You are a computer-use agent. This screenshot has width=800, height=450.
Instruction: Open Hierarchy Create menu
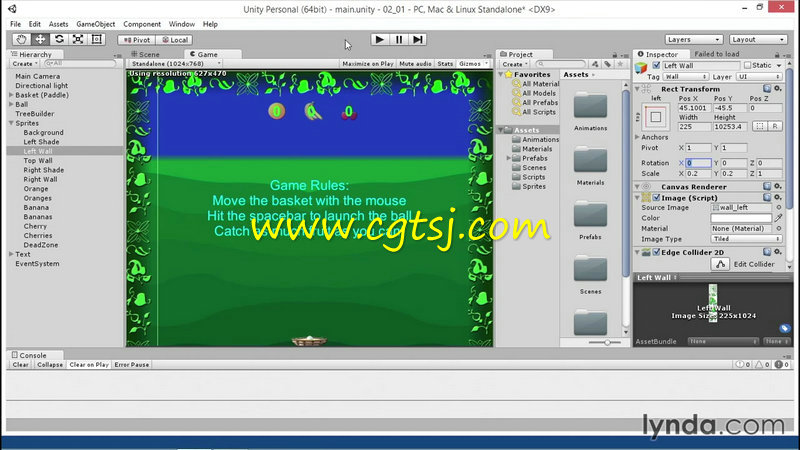click(x=25, y=64)
